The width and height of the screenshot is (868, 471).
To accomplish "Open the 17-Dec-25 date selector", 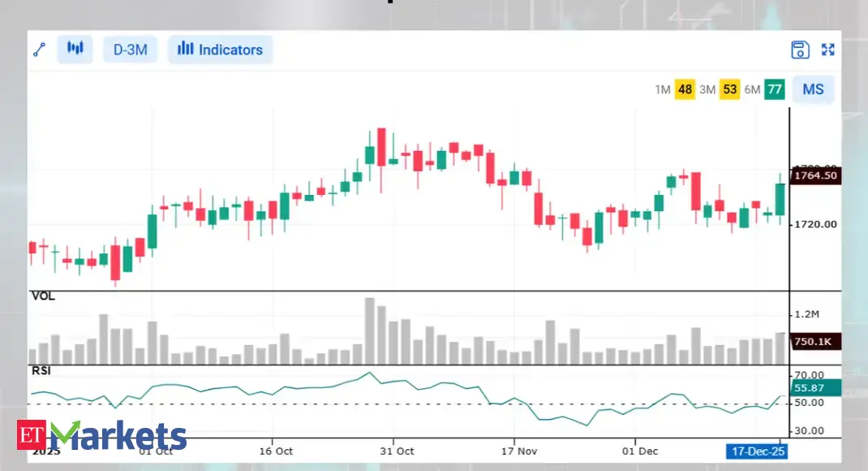I will 756,451.
